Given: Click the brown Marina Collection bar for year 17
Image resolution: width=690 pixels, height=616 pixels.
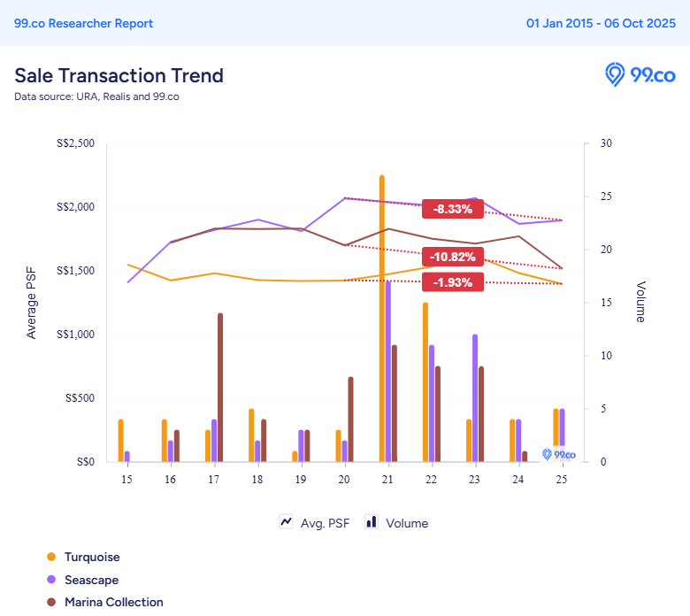Looking at the screenshot, I should point(220,387).
